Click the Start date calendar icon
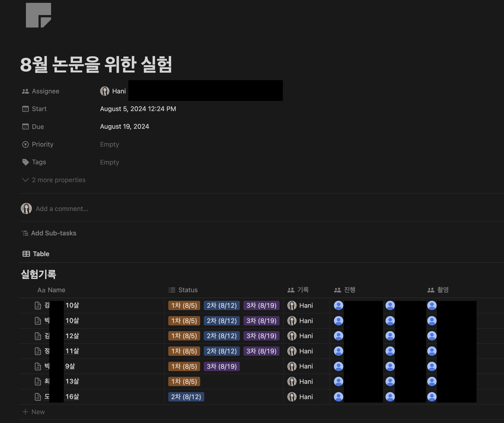This screenshot has height=423, width=504. 25,109
